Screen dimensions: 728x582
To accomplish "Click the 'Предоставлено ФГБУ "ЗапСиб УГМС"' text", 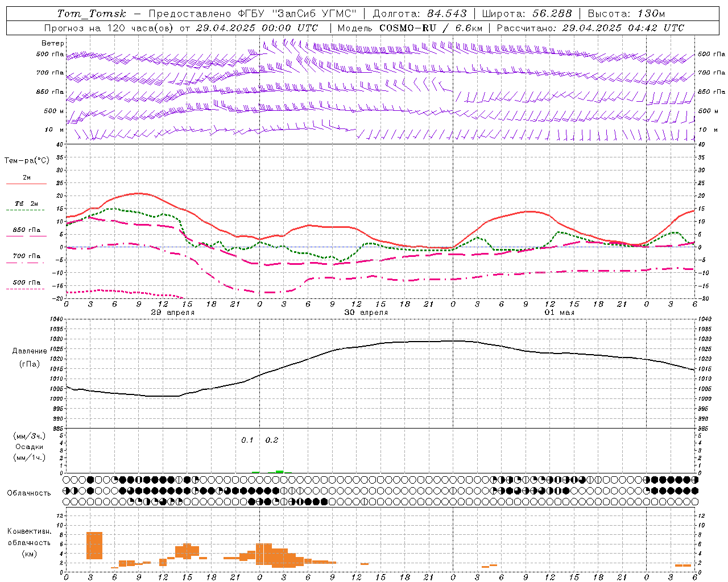I will click(x=253, y=14).
